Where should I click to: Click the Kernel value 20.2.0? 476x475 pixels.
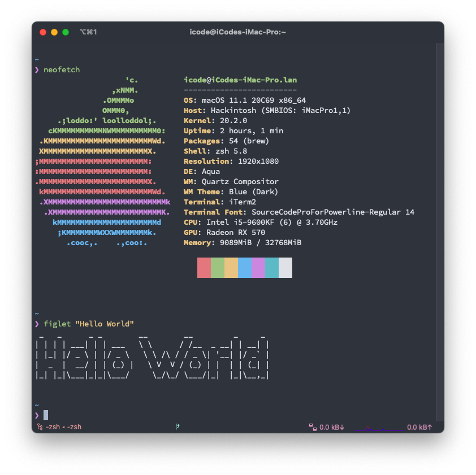coord(233,121)
